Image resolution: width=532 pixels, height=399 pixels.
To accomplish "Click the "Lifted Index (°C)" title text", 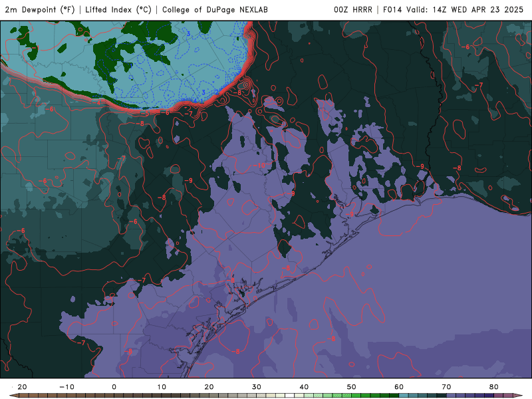I will pyautogui.click(x=118, y=9).
